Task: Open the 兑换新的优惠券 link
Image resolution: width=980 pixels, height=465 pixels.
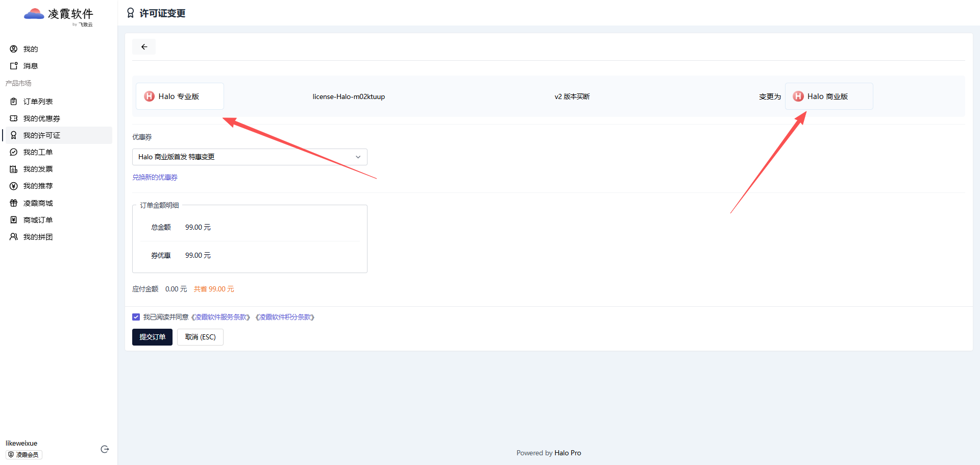Action: pyautogui.click(x=155, y=177)
